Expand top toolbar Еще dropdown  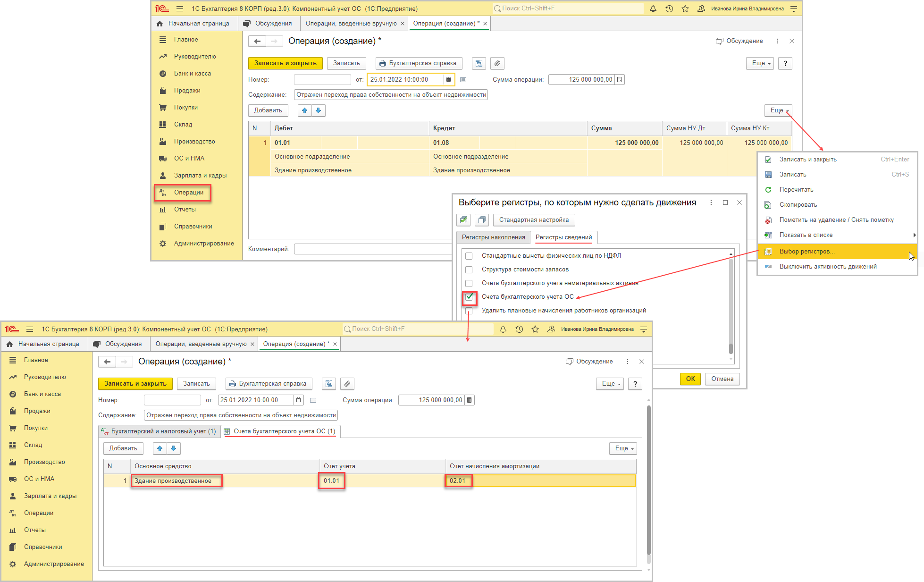point(760,63)
